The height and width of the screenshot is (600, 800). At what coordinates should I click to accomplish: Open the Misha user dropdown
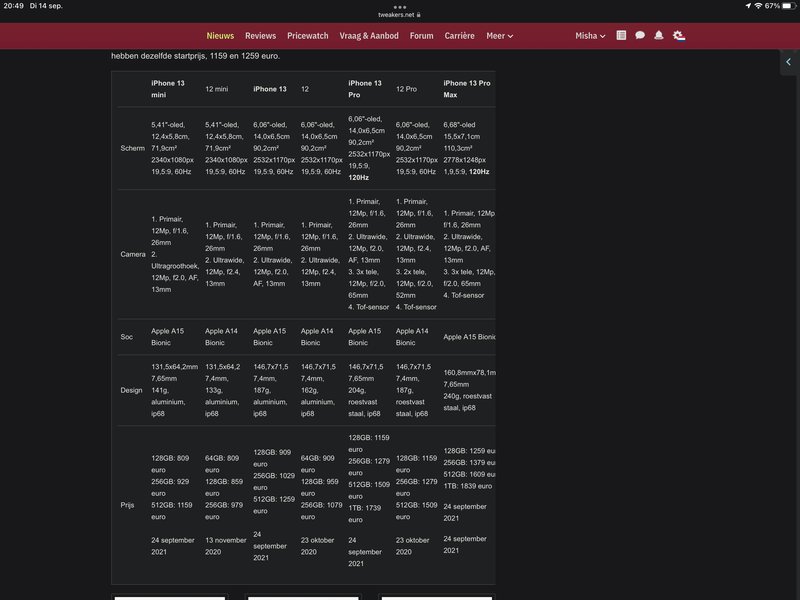coord(590,36)
